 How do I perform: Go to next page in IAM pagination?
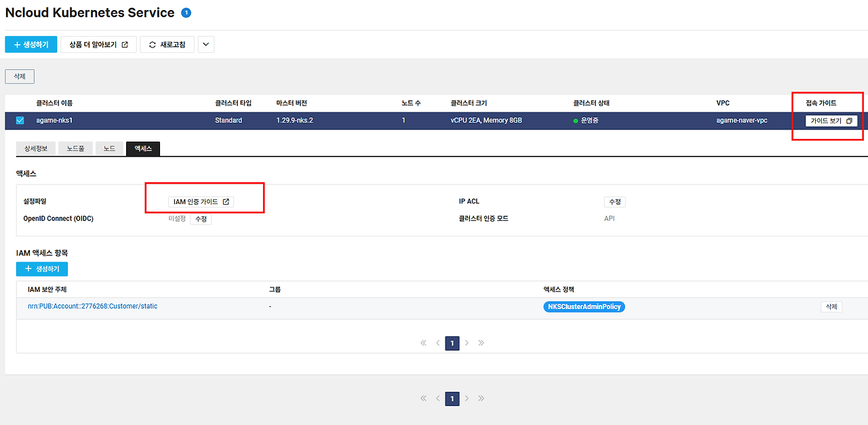(x=467, y=343)
